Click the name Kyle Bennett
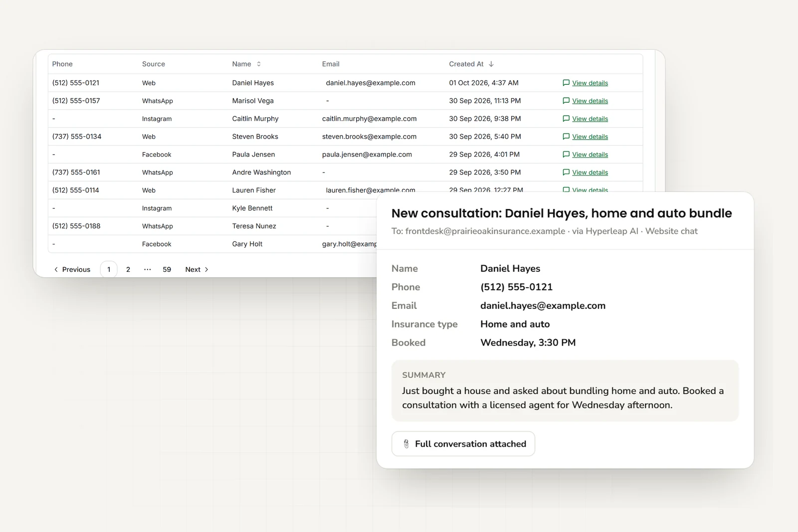The height and width of the screenshot is (532, 798). 252,208
